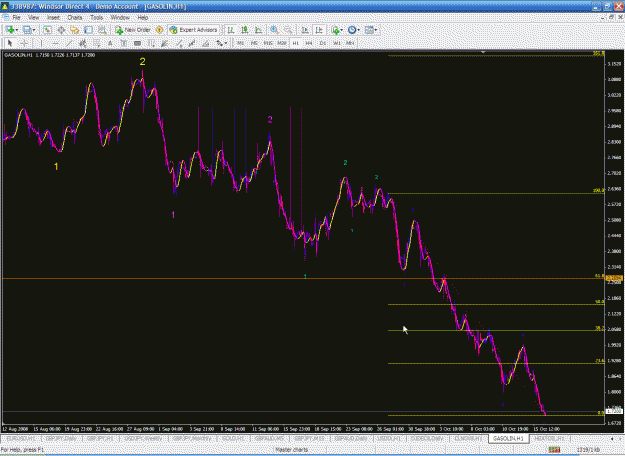This screenshot has width=625, height=456.
Task: Expand the Arrows tool dropdown arrow
Action: tap(226, 43)
